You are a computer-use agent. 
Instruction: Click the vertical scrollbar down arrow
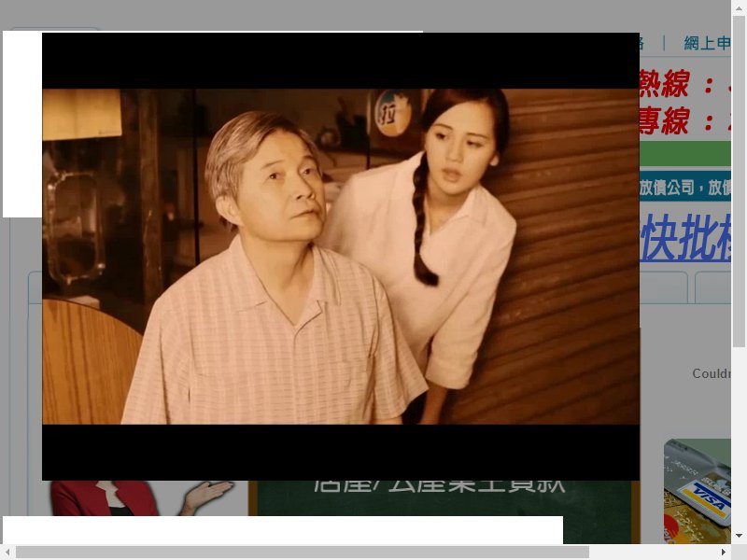[x=739, y=536]
